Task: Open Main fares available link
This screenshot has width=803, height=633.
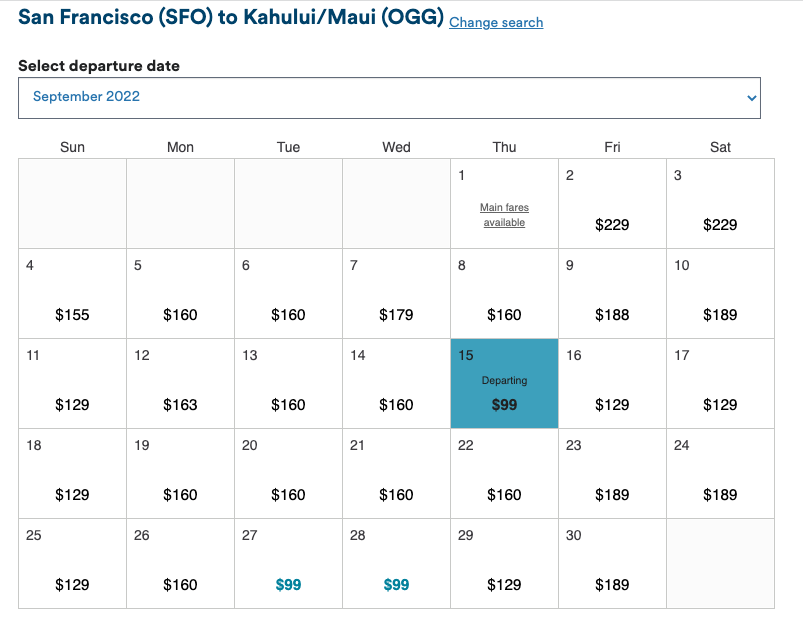Action: tap(504, 215)
